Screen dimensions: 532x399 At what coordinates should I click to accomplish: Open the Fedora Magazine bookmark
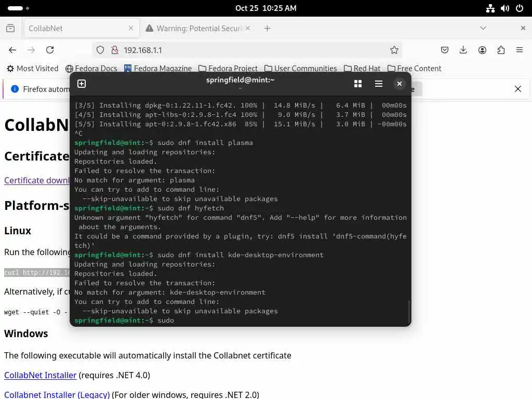coord(158,69)
